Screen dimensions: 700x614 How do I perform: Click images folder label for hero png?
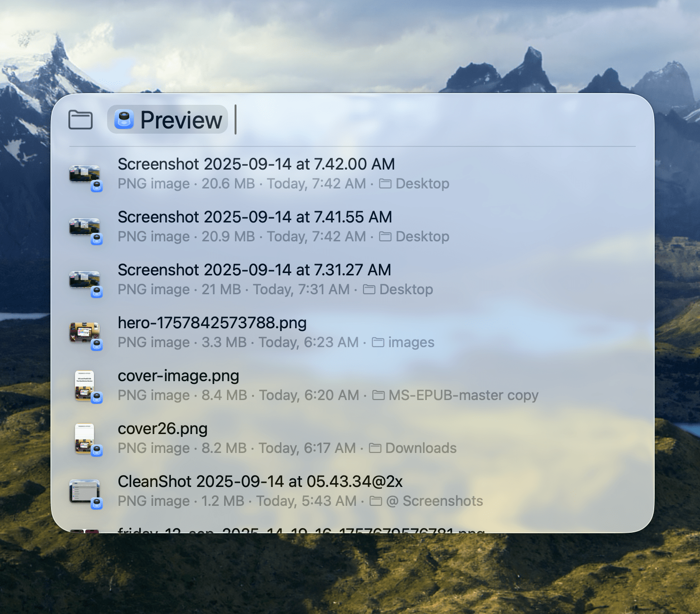pos(403,342)
